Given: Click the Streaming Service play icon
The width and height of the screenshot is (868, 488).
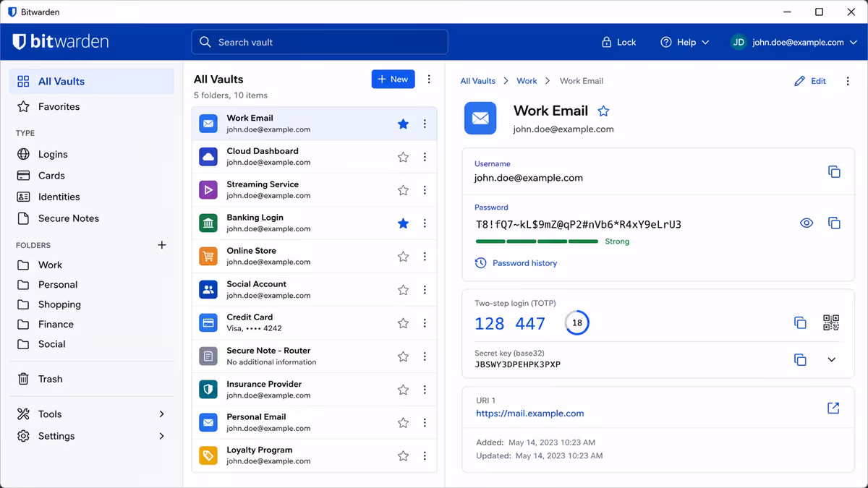Looking at the screenshot, I should [x=208, y=190].
